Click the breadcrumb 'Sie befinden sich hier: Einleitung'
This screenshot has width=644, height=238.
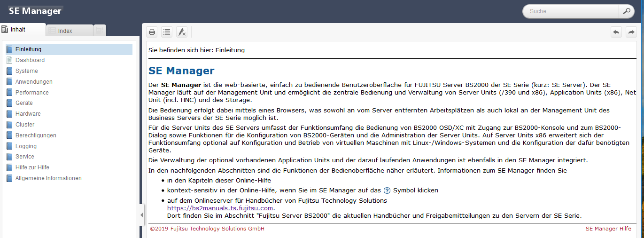click(196, 50)
